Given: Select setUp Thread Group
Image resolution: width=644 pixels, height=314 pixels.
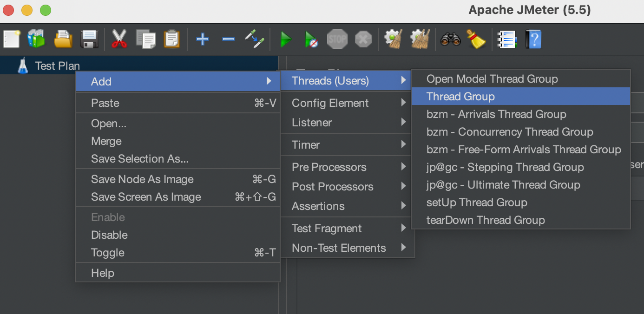Looking at the screenshot, I should 521,203.
